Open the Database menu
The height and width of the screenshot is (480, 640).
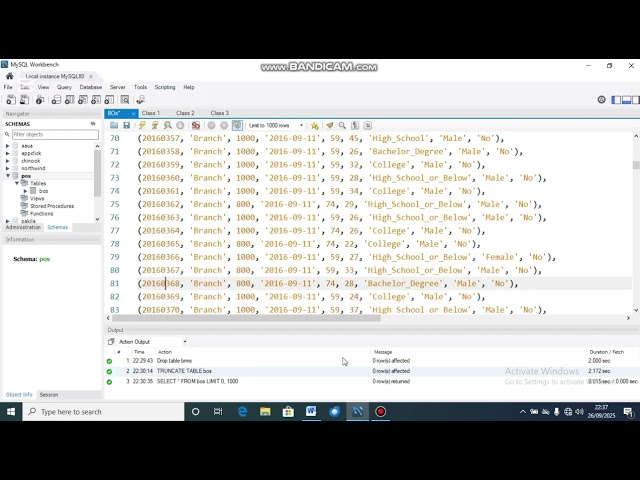[x=91, y=87]
